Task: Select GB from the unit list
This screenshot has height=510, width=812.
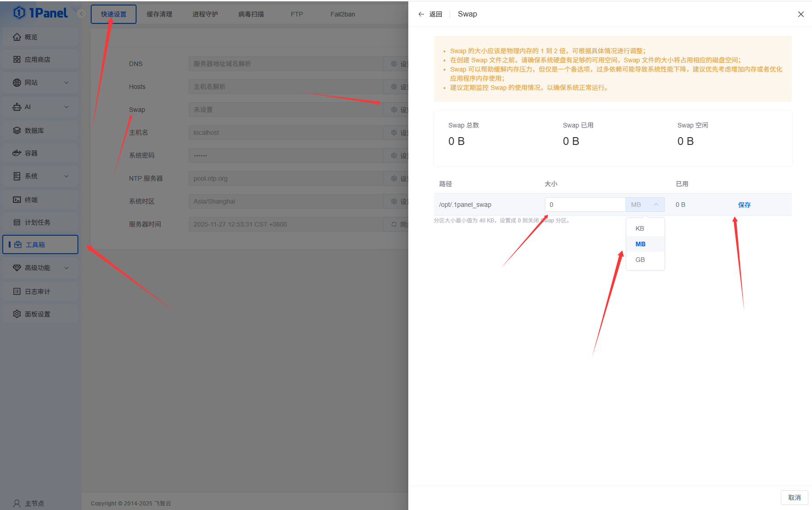Action: (x=640, y=260)
